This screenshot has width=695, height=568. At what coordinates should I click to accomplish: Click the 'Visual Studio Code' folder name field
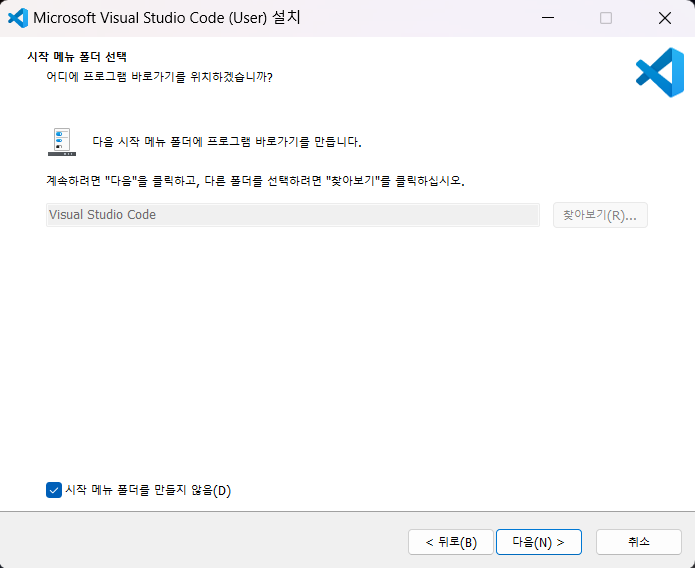pyautogui.click(x=293, y=215)
